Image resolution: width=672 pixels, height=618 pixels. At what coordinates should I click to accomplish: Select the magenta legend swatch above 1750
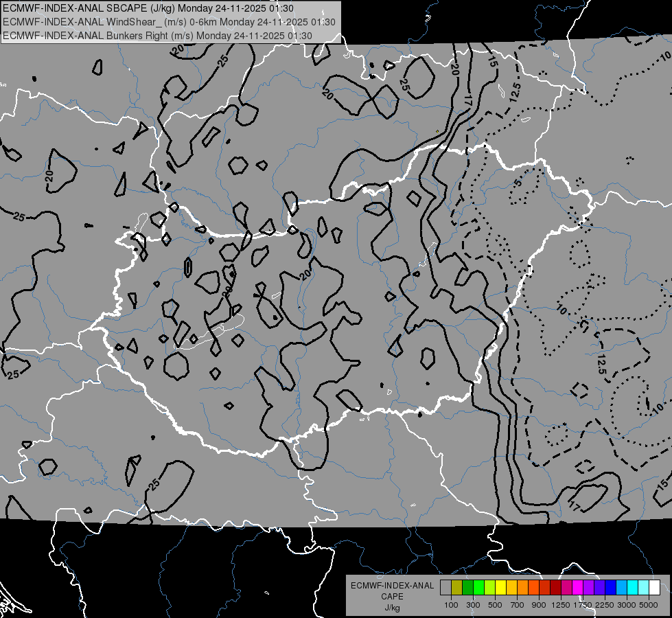[x=578, y=588]
